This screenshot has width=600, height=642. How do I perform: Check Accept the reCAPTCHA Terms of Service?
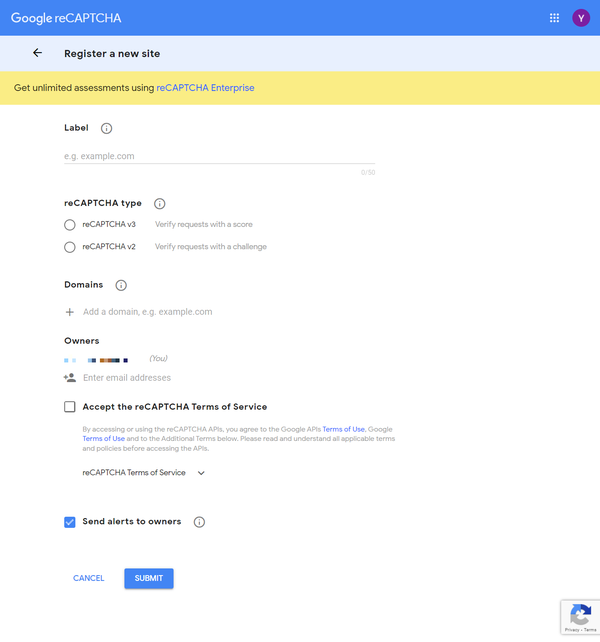pyautogui.click(x=70, y=407)
